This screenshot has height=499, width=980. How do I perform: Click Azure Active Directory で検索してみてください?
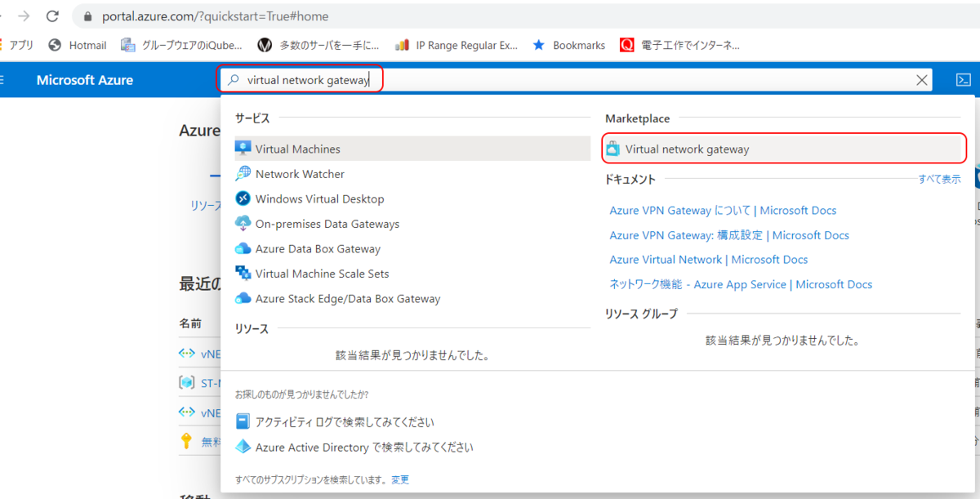click(x=364, y=447)
